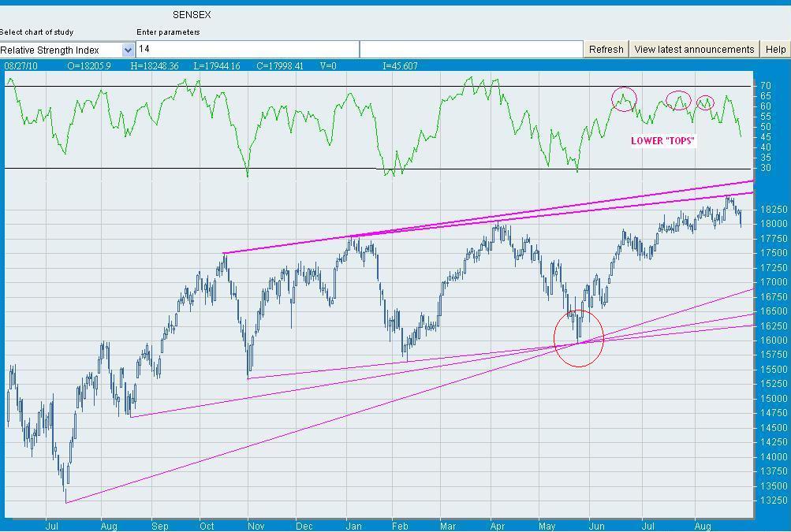
Task: Click the date value 08/27/10
Action: tap(21, 66)
